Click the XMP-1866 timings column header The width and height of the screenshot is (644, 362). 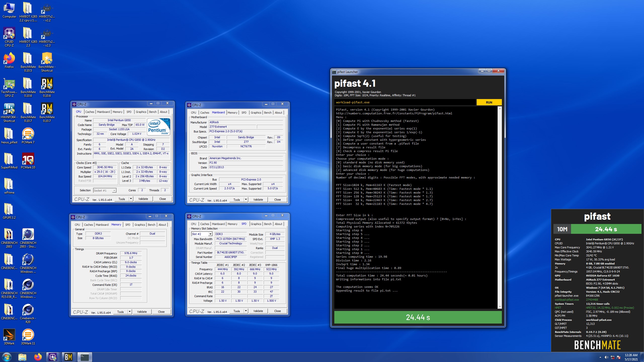[271, 265]
